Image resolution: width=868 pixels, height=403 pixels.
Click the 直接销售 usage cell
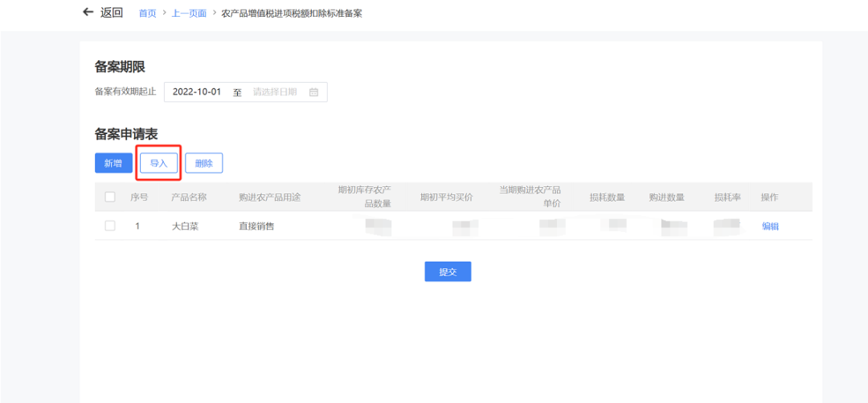[x=256, y=226]
